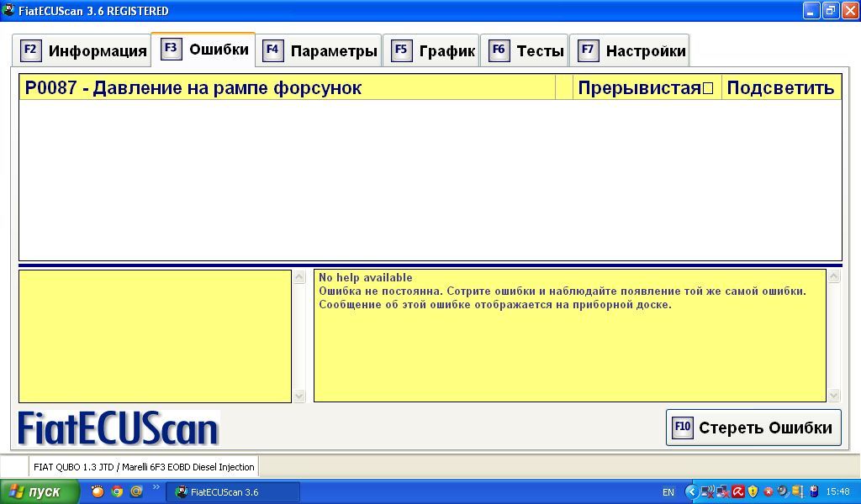Click the EN language indicator
This screenshot has width=861, height=504.
[x=668, y=492]
